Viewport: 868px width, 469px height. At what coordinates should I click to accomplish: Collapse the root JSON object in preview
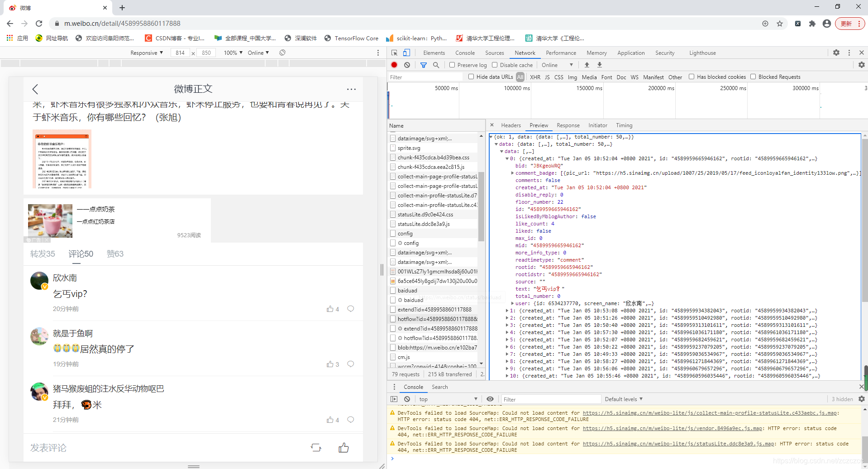point(491,137)
